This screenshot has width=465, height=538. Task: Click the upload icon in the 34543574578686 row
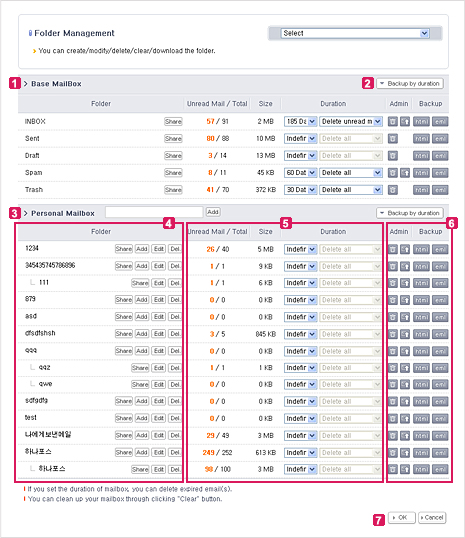click(x=405, y=266)
